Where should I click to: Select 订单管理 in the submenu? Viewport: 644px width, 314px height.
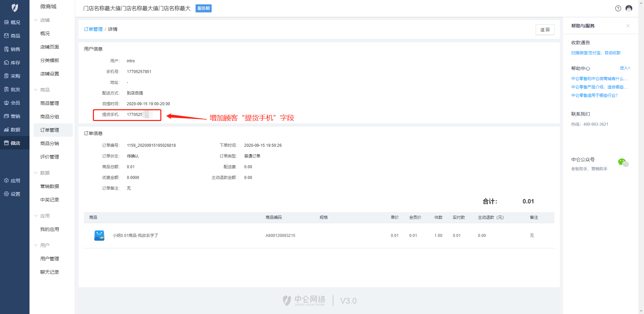pos(50,130)
